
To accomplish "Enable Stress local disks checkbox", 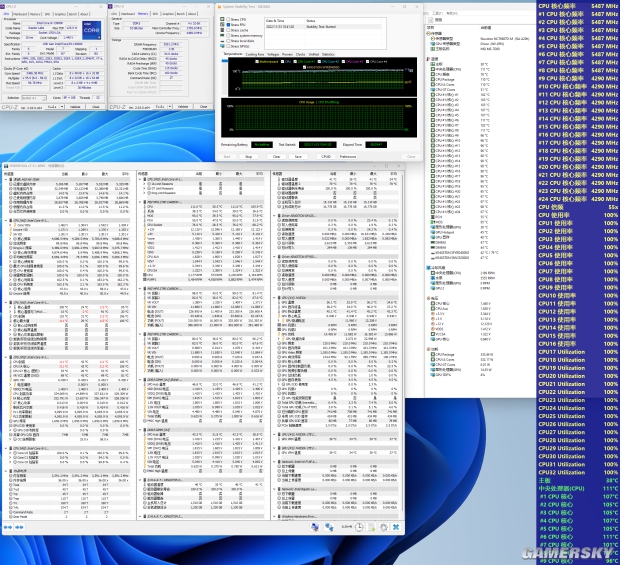I will coord(228,41).
